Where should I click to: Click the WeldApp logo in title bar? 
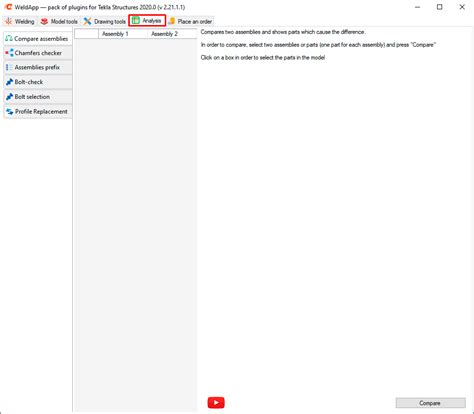(8, 7)
